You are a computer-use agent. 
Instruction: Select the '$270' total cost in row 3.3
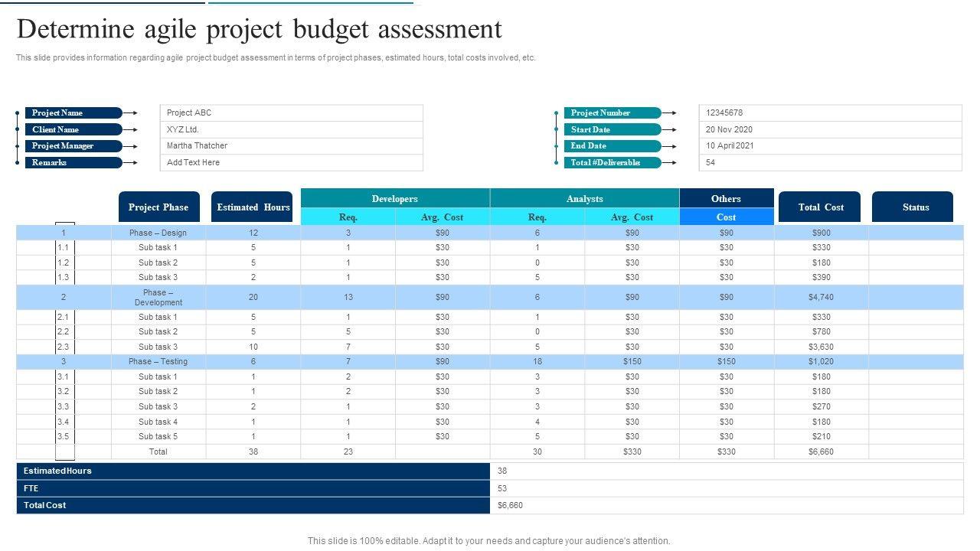tap(821, 406)
